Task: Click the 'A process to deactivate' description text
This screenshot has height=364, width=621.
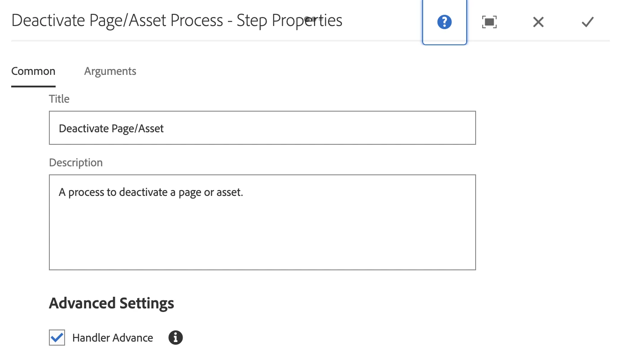Action: [151, 192]
